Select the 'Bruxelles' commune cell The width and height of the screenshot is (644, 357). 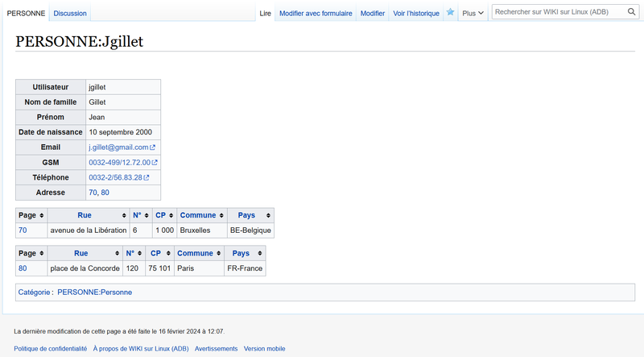(202, 230)
